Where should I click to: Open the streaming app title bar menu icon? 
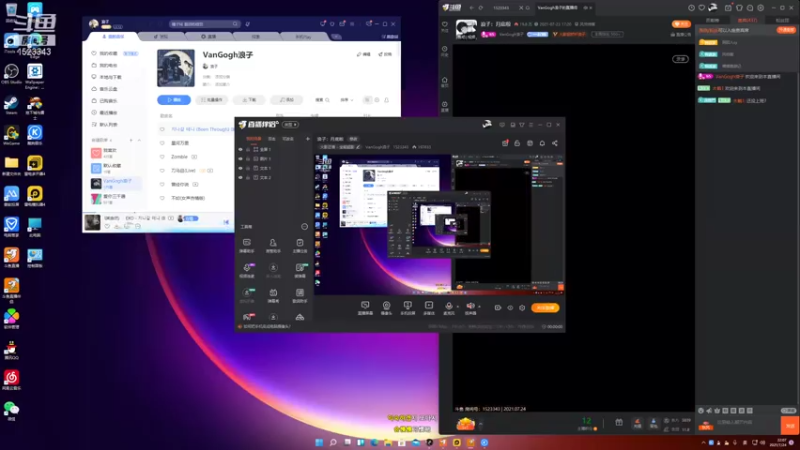[x=531, y=125]
